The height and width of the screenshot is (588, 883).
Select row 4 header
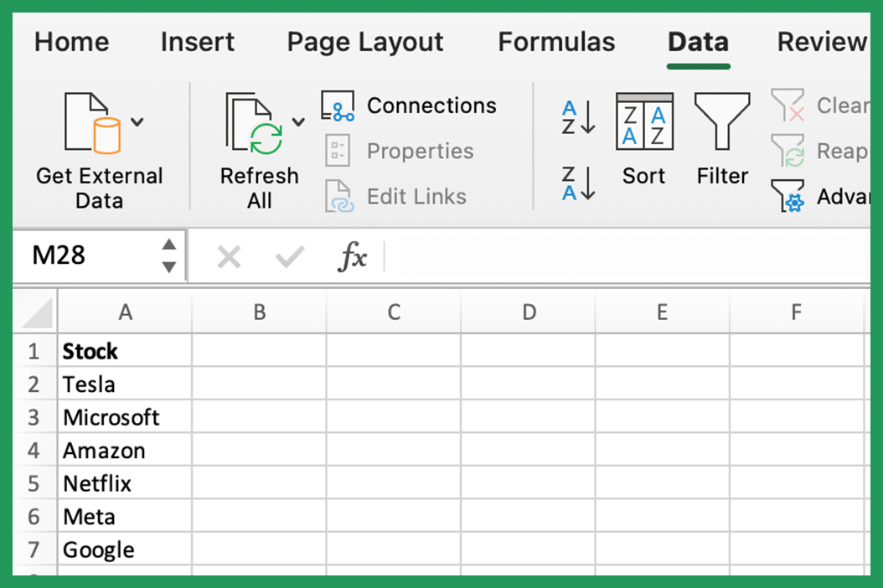point(34,451)
